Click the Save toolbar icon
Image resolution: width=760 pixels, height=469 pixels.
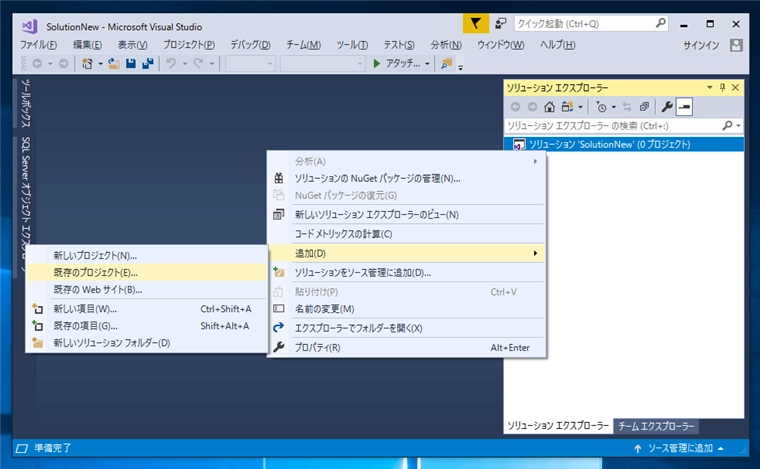point(131,63)
